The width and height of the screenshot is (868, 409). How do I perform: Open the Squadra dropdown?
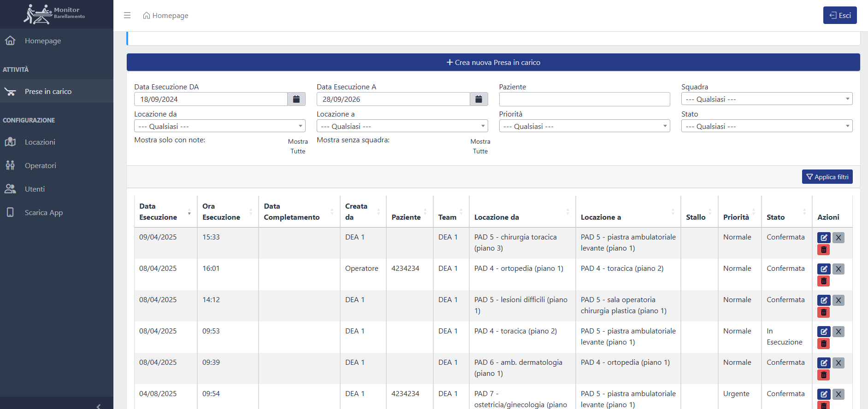click(767, 99)
